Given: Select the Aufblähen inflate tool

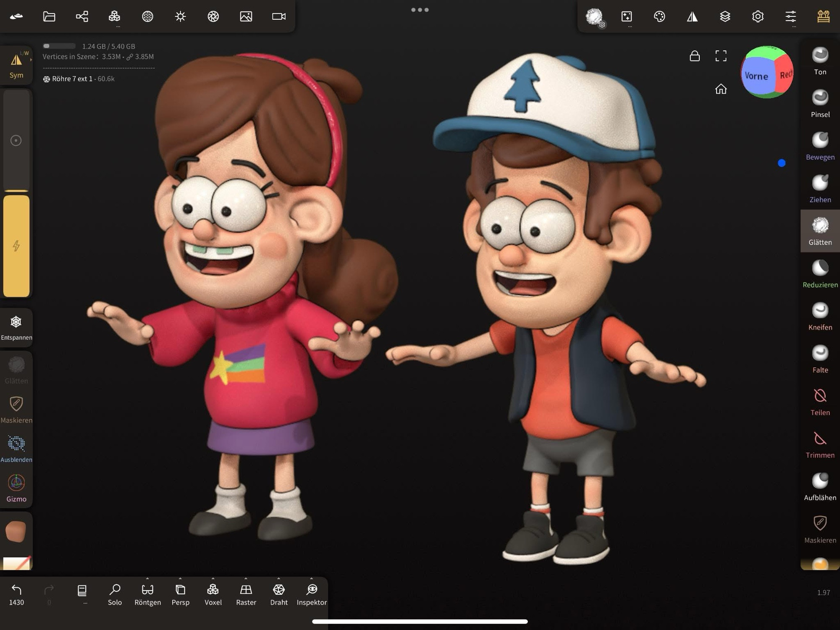Looking at the screenshot, I should click(x=820, y=487).
